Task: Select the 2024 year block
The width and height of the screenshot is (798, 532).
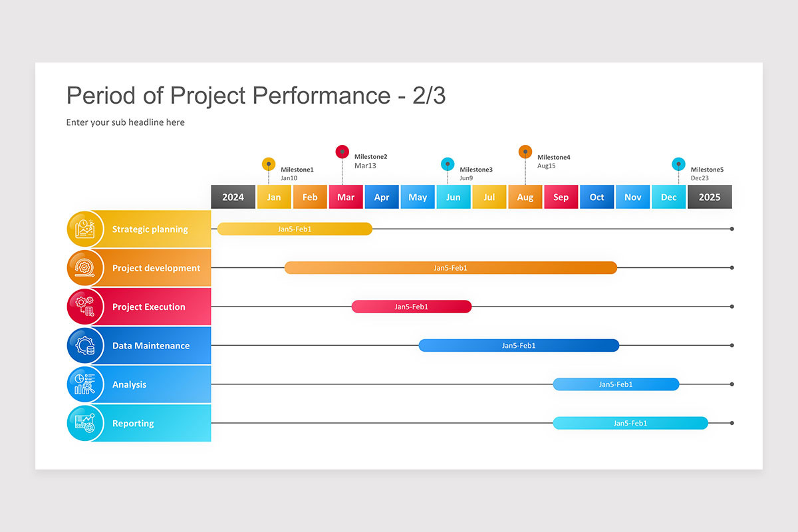Action: pos(233,197)
